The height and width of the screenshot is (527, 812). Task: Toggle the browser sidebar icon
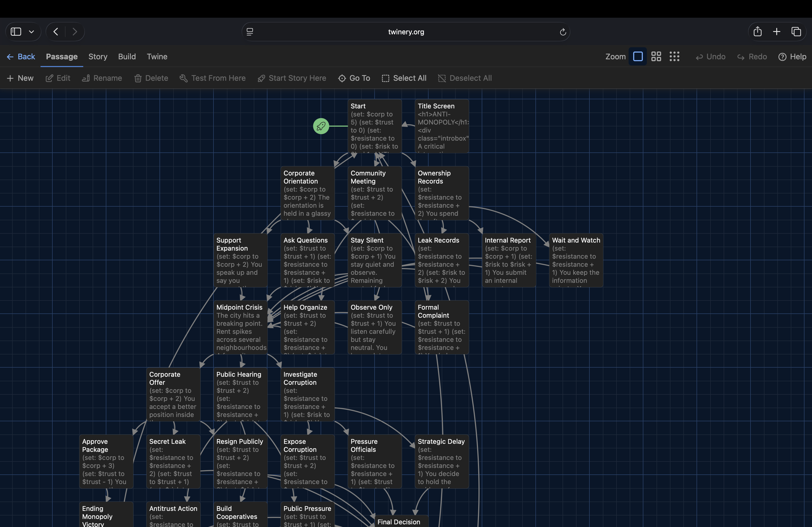click(16, 32)
